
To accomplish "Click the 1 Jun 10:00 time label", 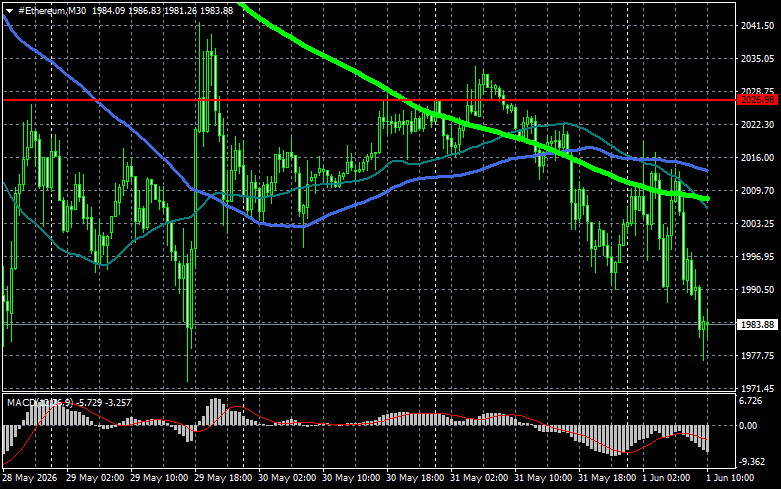I will pos(731,478).
